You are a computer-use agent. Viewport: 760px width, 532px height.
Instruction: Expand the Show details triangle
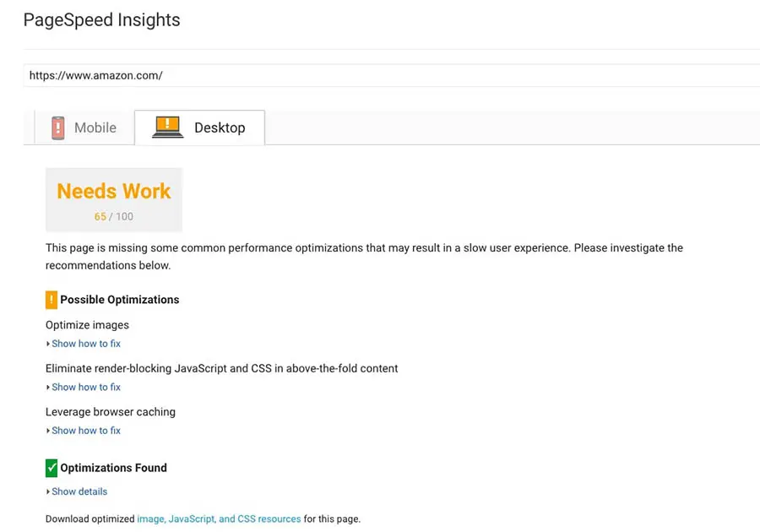(x=48, y=491)
